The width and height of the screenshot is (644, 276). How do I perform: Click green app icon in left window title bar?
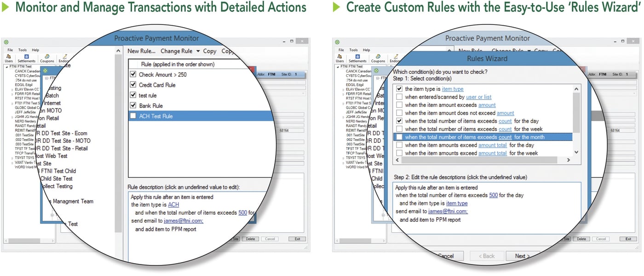click(6, 42)
